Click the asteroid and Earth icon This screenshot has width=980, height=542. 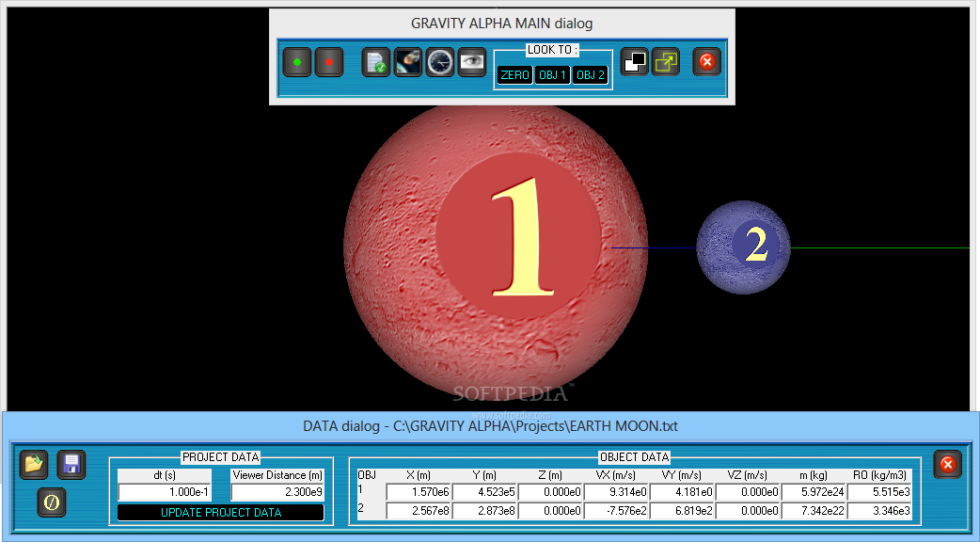coord(408,62)
